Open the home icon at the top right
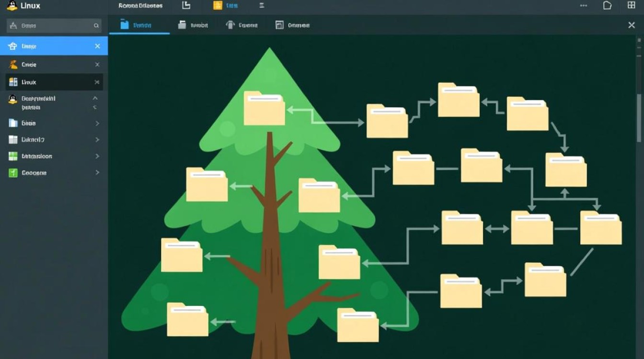Image resolution: width=644 pixels, height=359 pixels. (x=608, y=5)
